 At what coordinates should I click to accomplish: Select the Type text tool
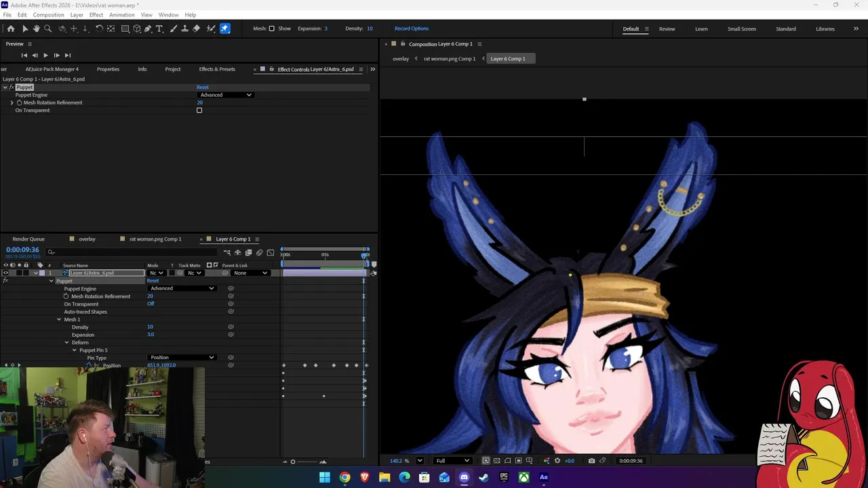point(159,28)
